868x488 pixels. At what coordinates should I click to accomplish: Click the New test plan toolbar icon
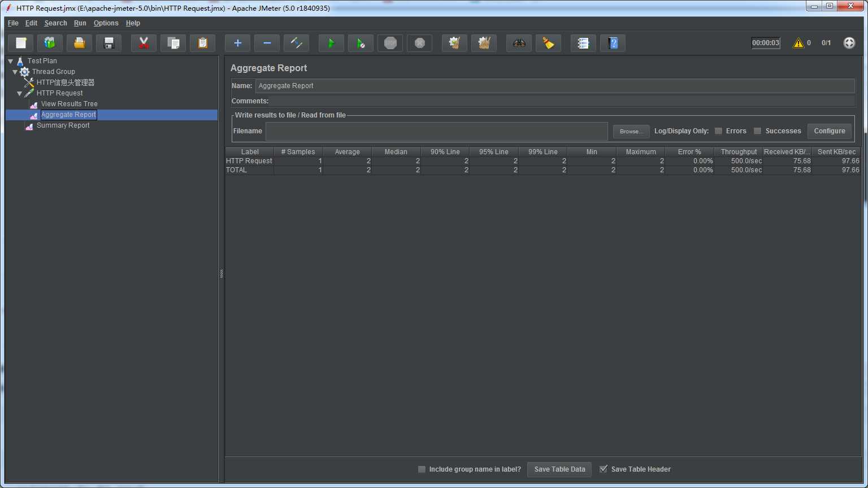(21, 43)
